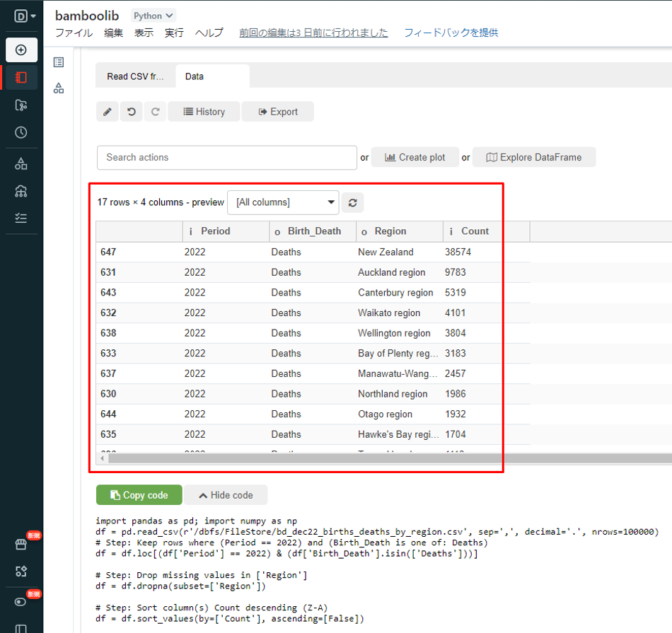This screenshot has width=672, height=633.
Task: Open the Workspace notebook icon in left sidebar
Action: [21, 77]
